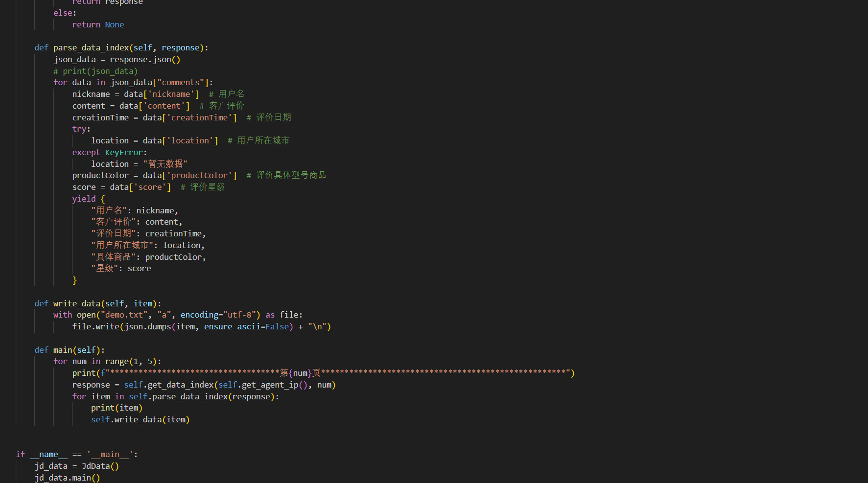Click on 'response.json()' call
Screen dimensions: 868x483
pos(145,59)
